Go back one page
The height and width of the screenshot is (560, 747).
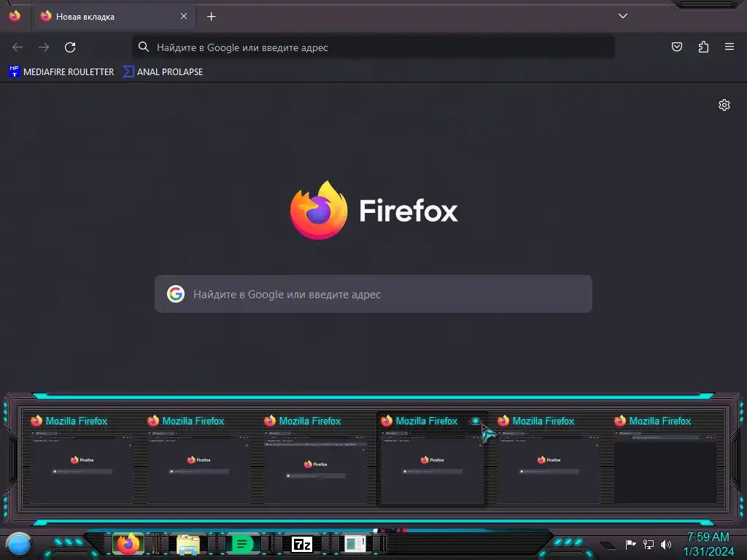tap(18, 47)
